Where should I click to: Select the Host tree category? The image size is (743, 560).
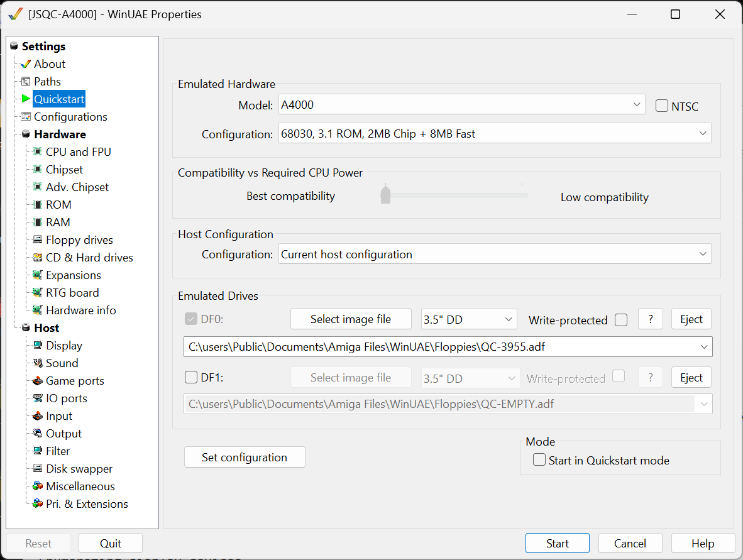(x=47, y=328)
